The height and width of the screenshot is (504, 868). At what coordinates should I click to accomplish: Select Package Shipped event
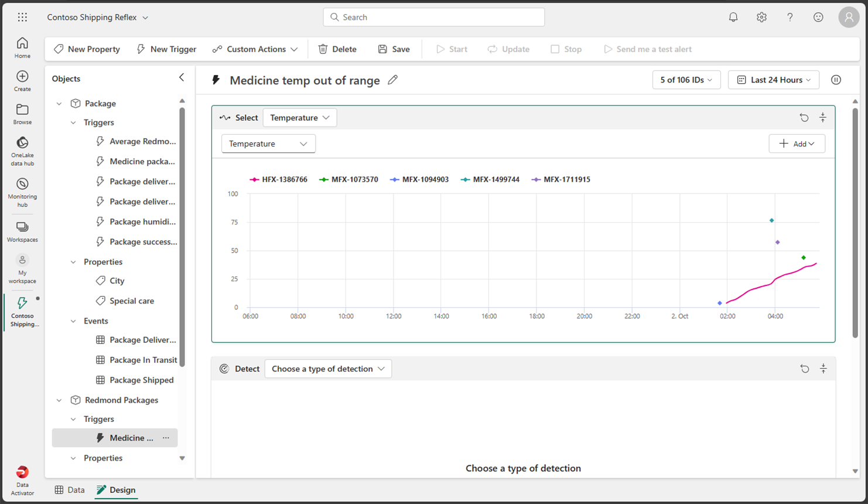pyautogui.click(x=136, y=380)
